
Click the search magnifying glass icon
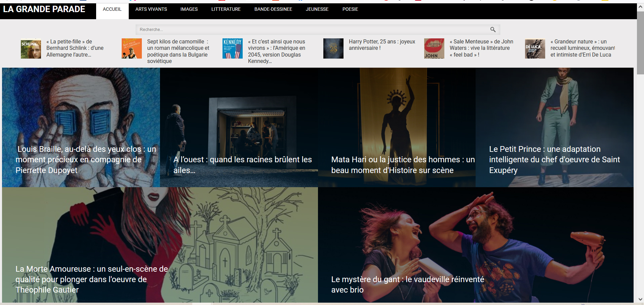[493, 30]
